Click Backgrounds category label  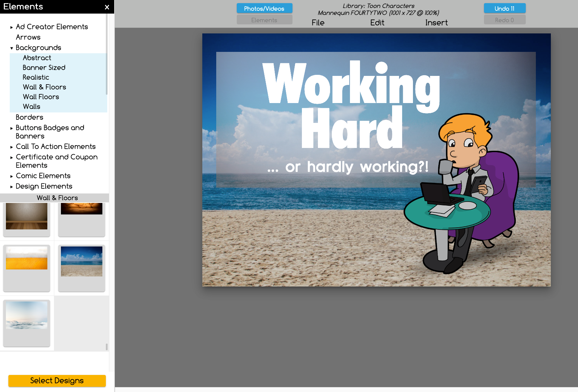38,48
